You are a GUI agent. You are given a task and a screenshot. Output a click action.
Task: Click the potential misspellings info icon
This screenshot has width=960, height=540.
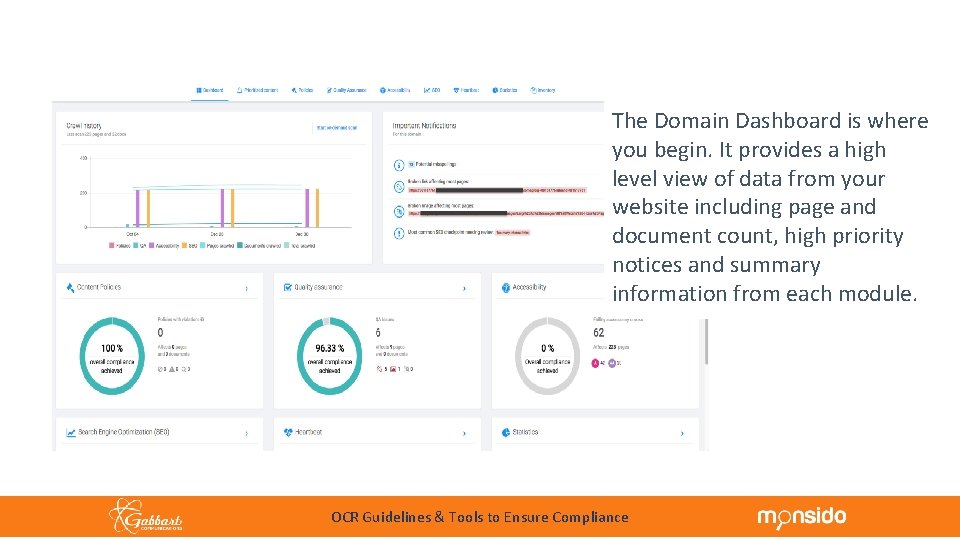point(399,165)
